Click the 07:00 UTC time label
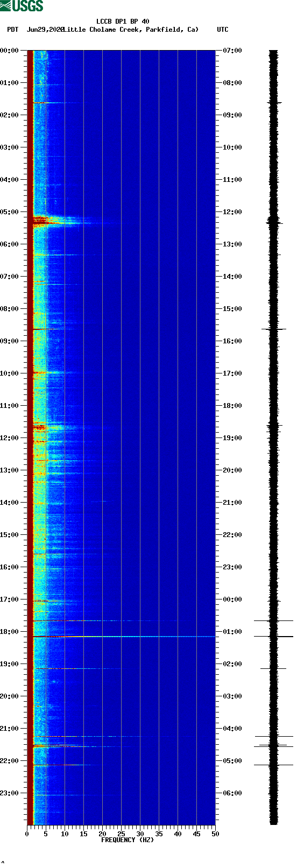 click(232, 51)
